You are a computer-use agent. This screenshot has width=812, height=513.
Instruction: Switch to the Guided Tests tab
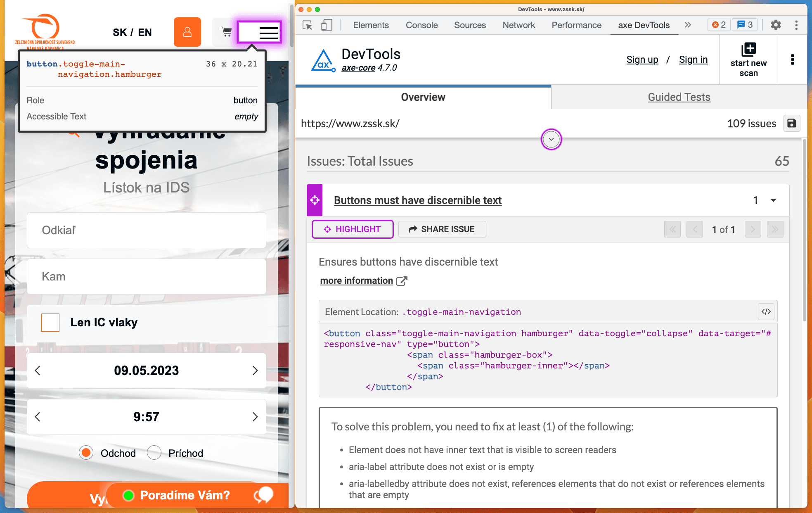[679, 97]
